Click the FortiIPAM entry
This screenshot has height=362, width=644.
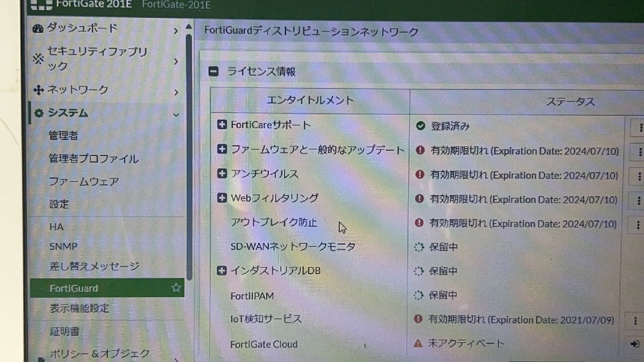click(x=252, y=295)
